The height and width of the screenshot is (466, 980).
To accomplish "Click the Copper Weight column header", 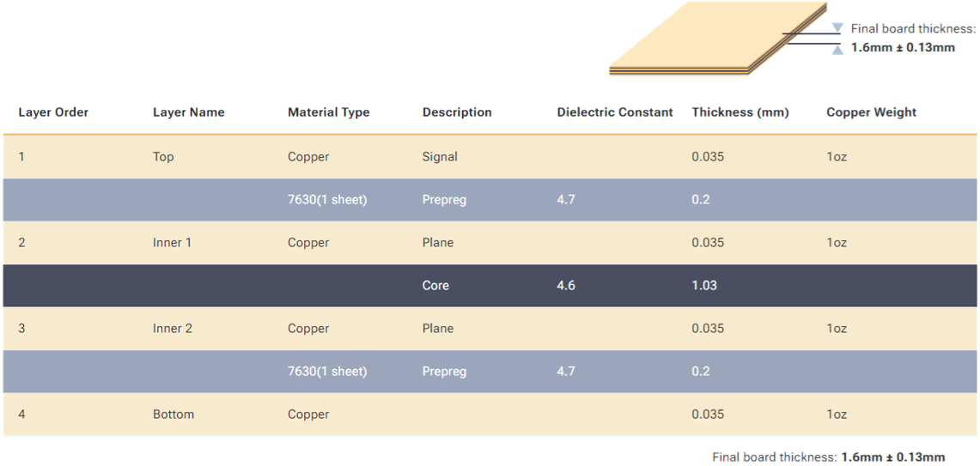I will tap(871, 112).
